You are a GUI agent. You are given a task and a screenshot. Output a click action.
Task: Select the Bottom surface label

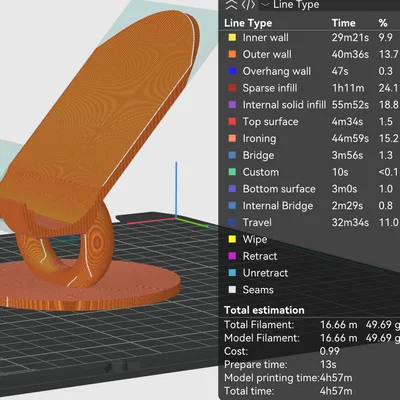click(x=279, y=189)
